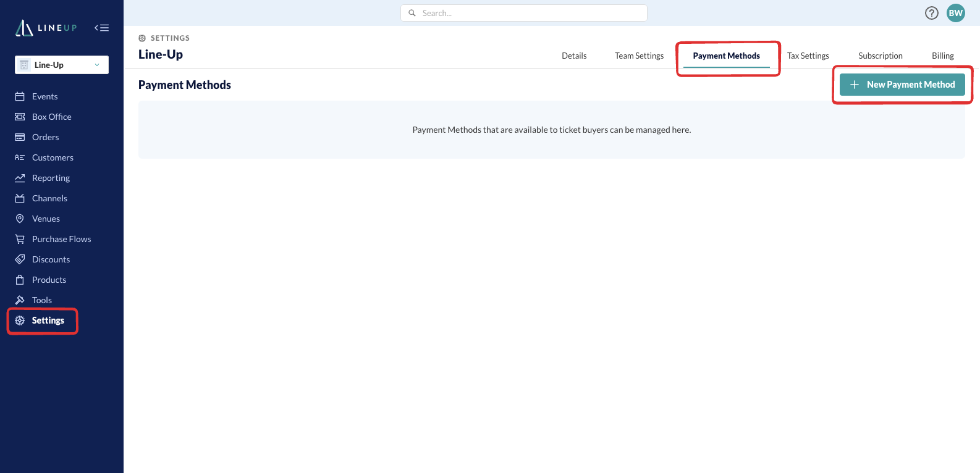980x473 pixels.
Task: Collapse the sidebar using the menu toggle icon
Action: pyautogui.click(x=102, y=28)
